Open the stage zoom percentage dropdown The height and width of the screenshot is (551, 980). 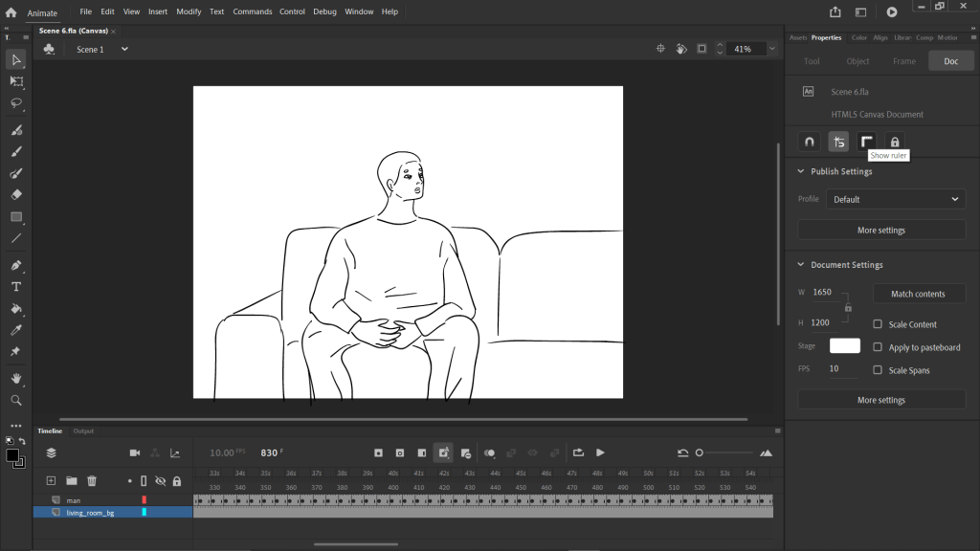772,49
